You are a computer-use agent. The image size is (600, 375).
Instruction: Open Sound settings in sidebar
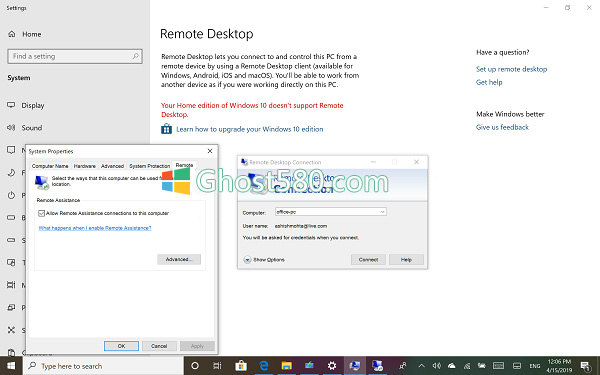click(25, 128)
